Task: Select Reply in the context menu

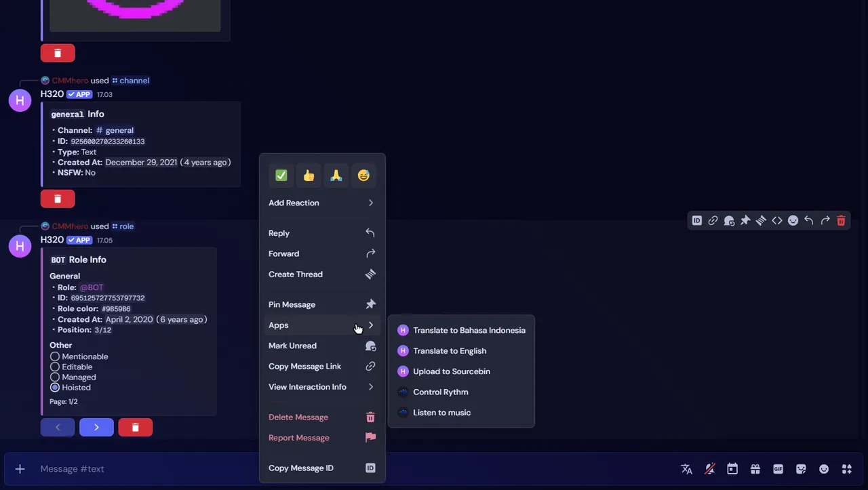Action: (x=322, y=233)
